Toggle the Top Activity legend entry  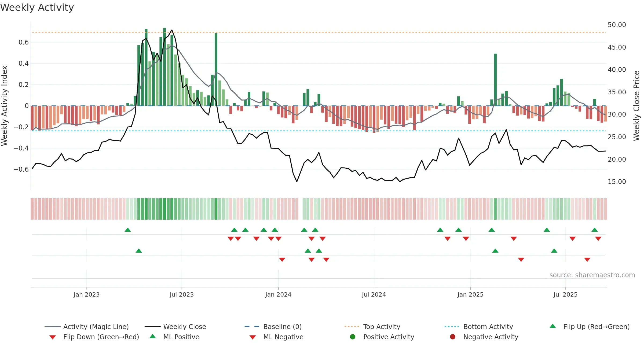click(x=372, y=327)
